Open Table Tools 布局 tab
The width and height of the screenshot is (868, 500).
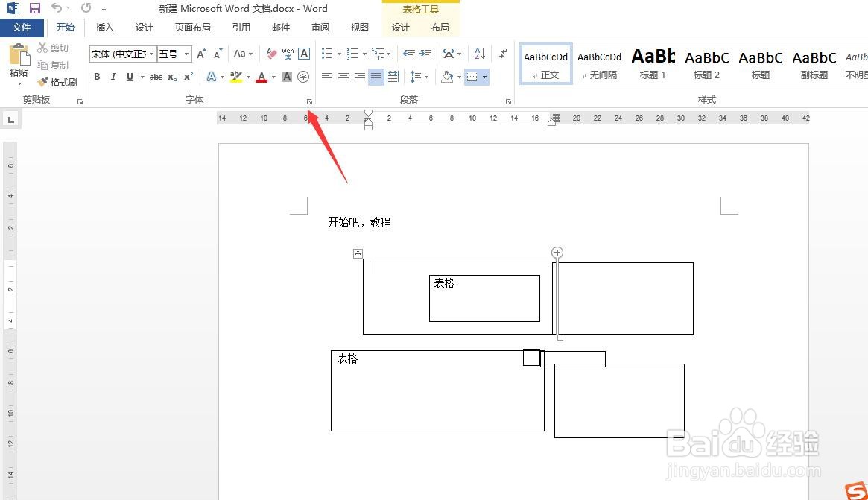(x=440, y=27)
